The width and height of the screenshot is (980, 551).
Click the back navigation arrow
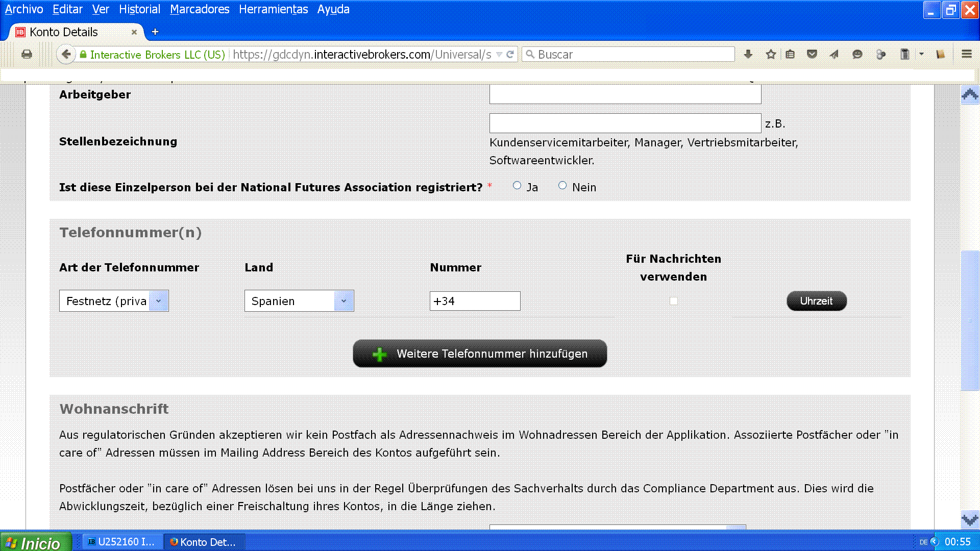66,54
